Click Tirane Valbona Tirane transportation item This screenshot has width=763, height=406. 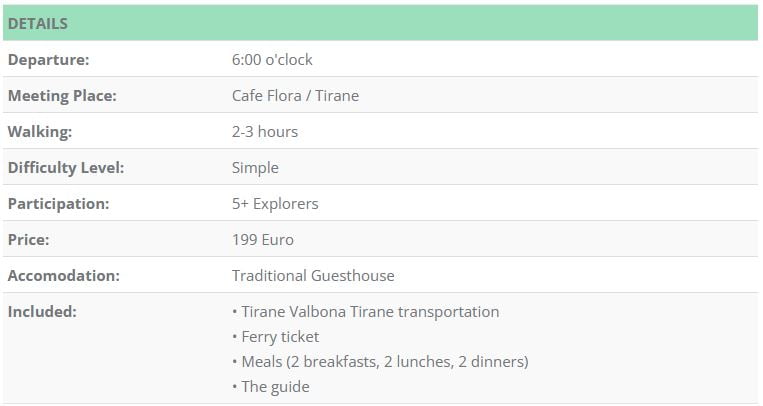click(365, 312)
